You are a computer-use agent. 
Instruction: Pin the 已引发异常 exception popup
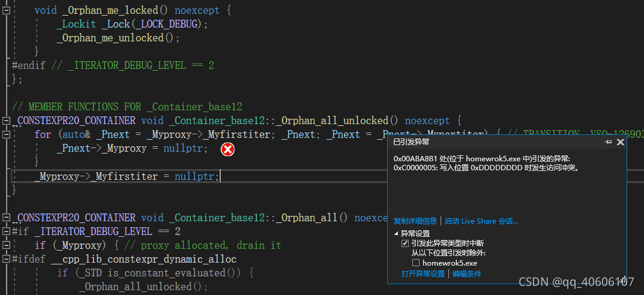(608, 142)
